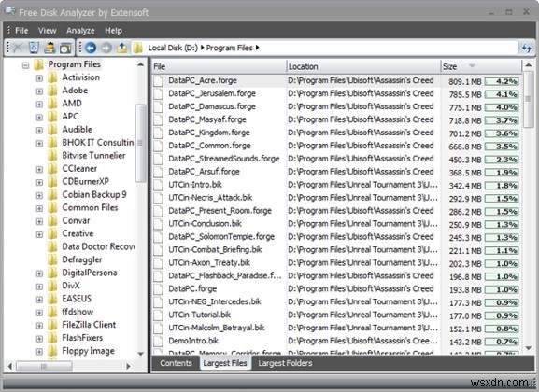Click file icon of DataPC_Acre.forge
This screenshot has width=539, height=392.
point(158,81)
